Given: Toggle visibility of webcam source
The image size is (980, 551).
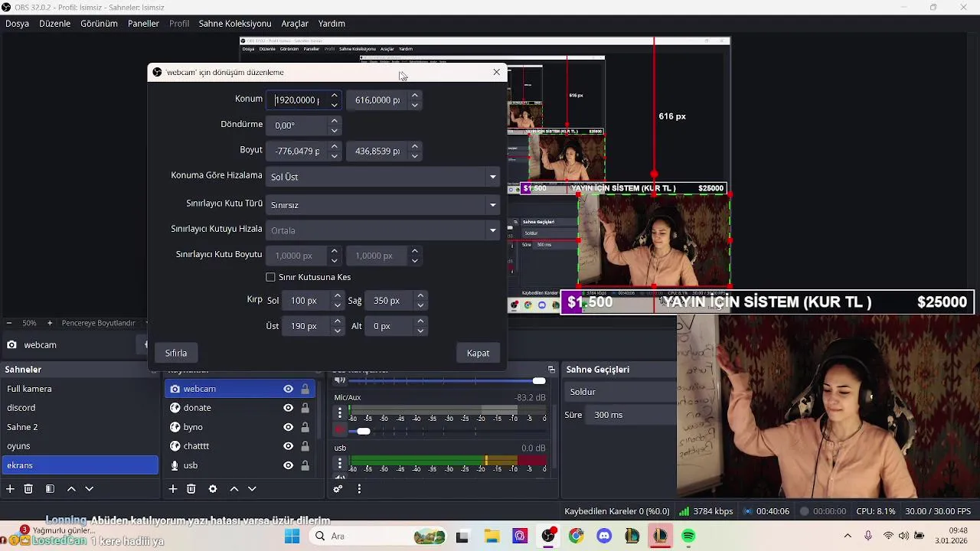Looking at the screenshot, I should 288,389.
